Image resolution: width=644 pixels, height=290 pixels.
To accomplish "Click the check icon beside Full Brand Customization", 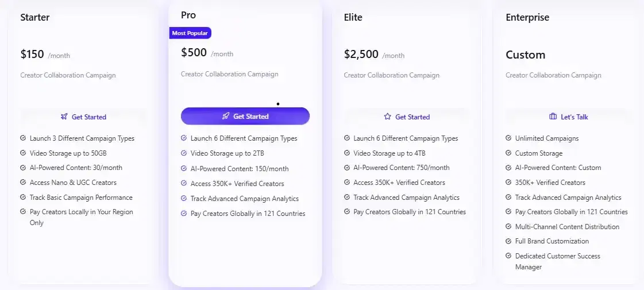I will (508, 241).
